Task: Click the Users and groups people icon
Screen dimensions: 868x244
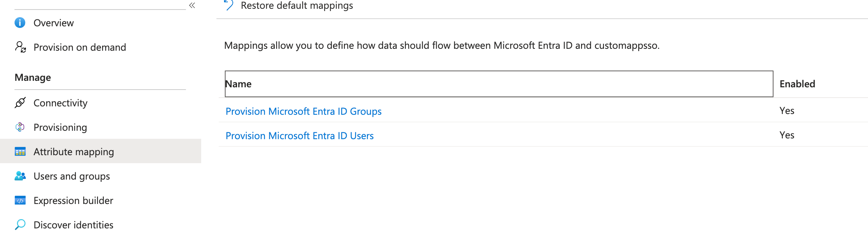Action: 20,176
